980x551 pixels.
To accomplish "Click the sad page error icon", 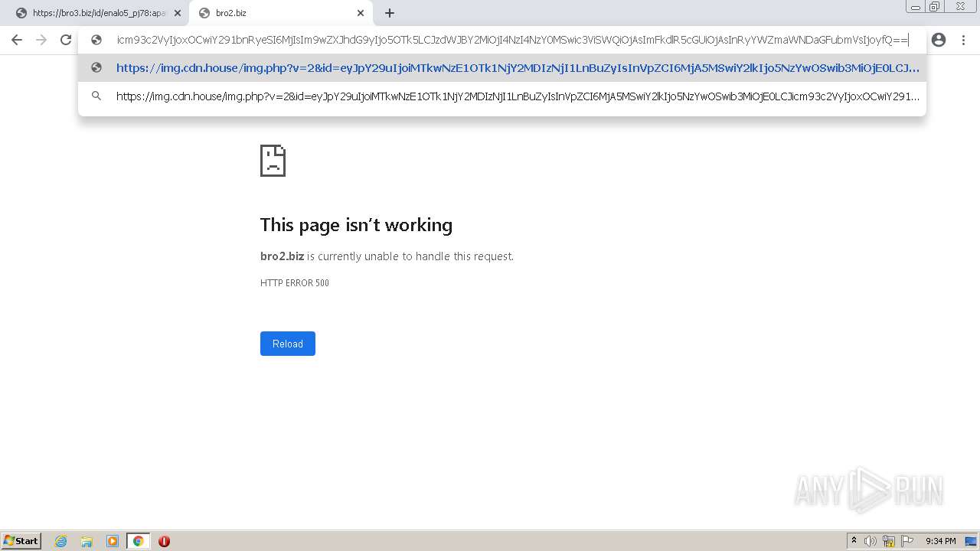I will (x=273, y=161).
